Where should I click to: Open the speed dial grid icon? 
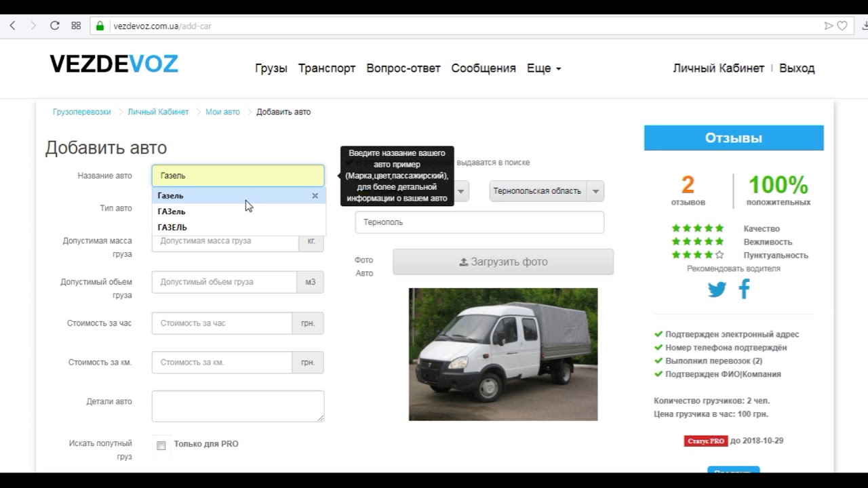76,26
